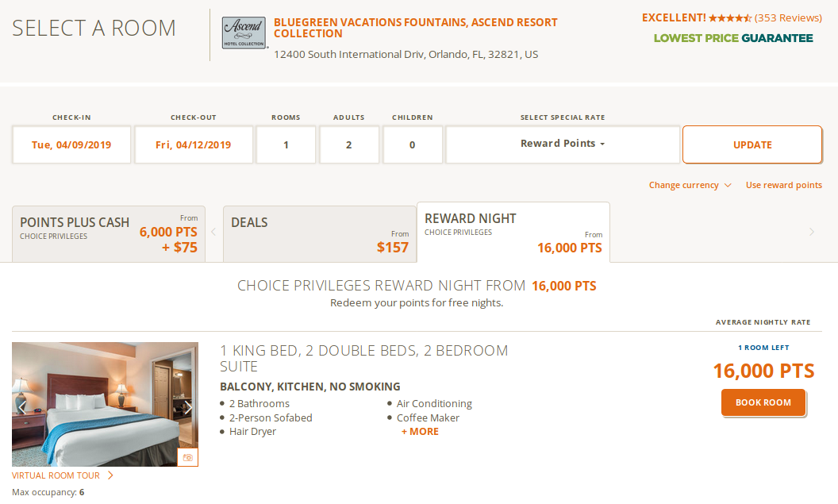Open the 353 Reviews link
The height and width of the screenshot is (504, 838).
788,17
